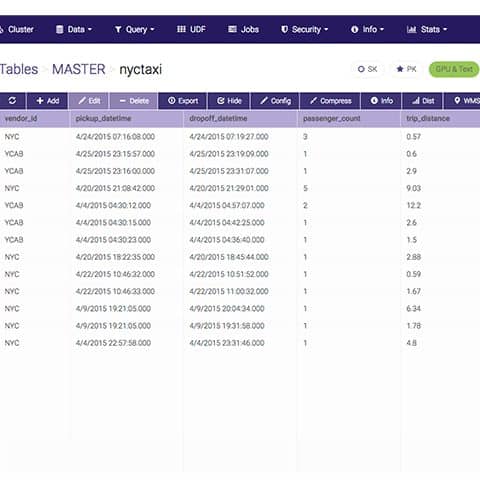The height and width of the screenshot is (485, 480).
Task: Open the Cluster menu item
Action: pyautogui.click(x=17, y=29)
